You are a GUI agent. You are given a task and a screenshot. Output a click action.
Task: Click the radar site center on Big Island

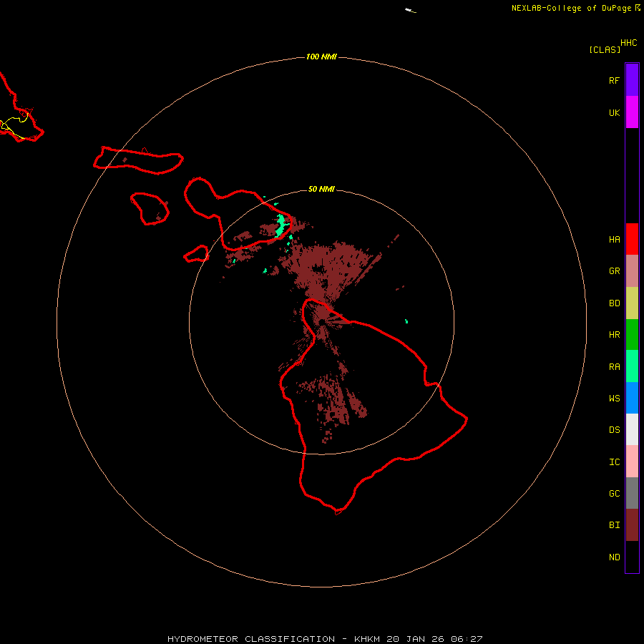(321, 321)
